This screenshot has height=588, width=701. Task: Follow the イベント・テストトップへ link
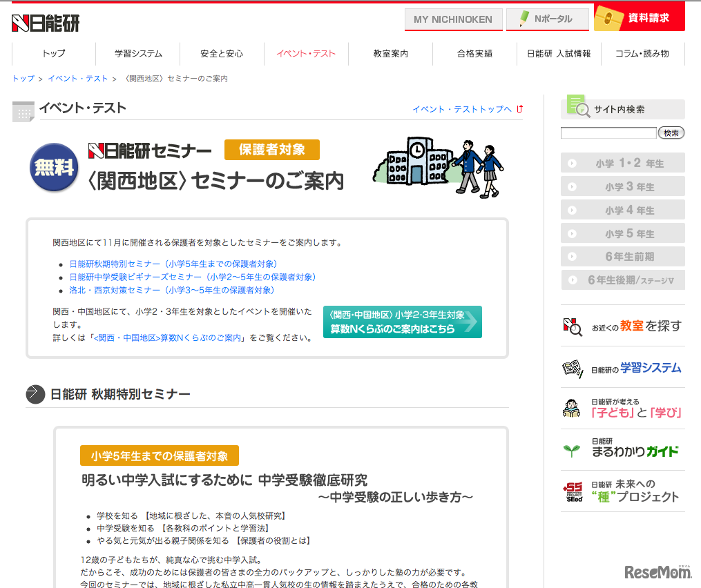462,109
